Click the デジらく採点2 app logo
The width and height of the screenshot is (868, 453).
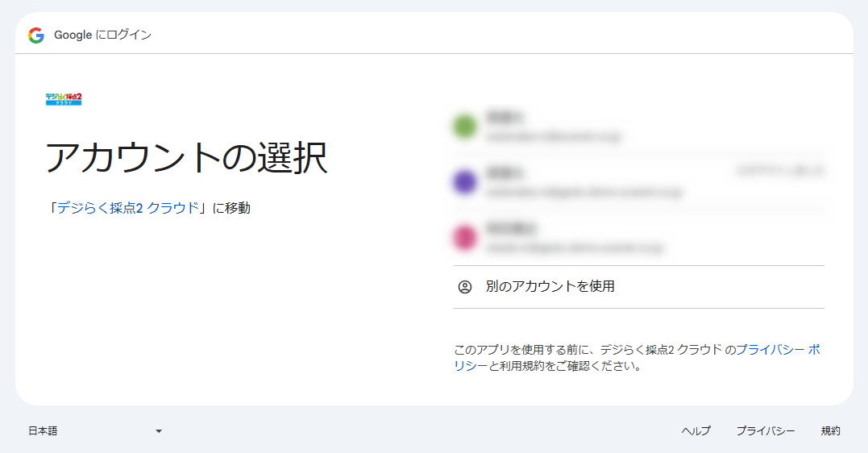coord(64,99)
